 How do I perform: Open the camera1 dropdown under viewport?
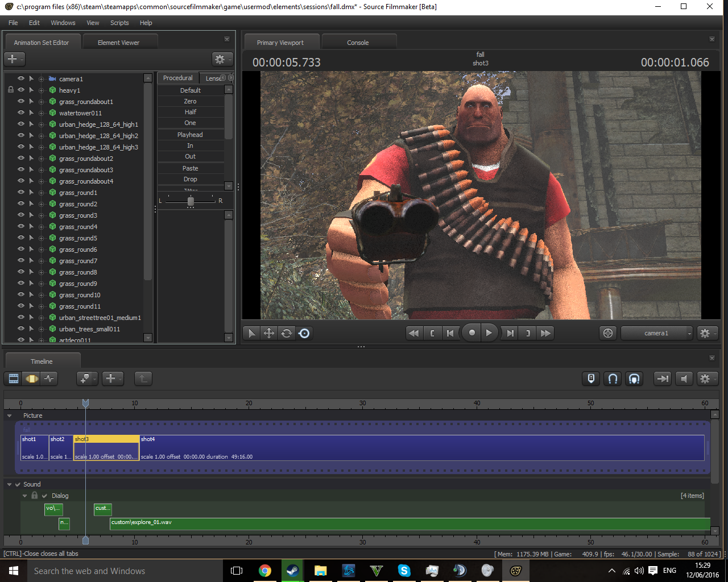click(657, 334)
